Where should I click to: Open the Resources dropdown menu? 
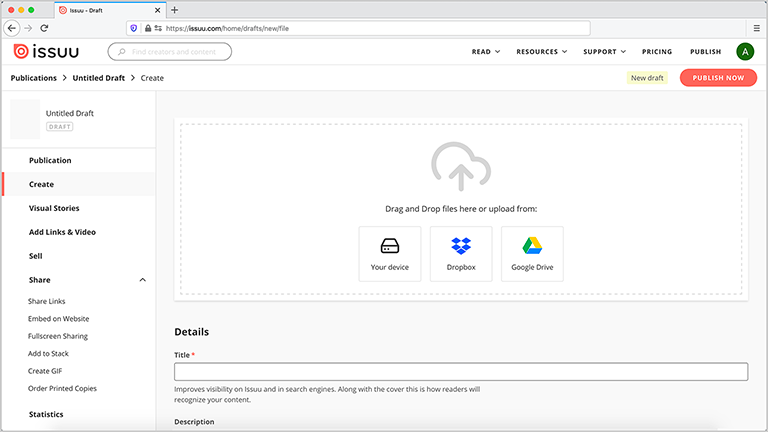[x=541, y=52]
